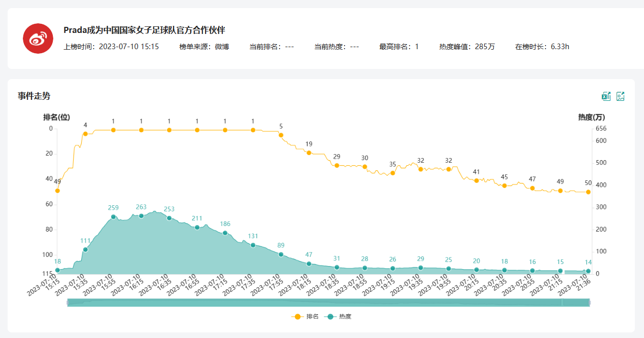The image size is (644, 338).
Task: Click the 事件走势 section heading
Action: (34, 96)
